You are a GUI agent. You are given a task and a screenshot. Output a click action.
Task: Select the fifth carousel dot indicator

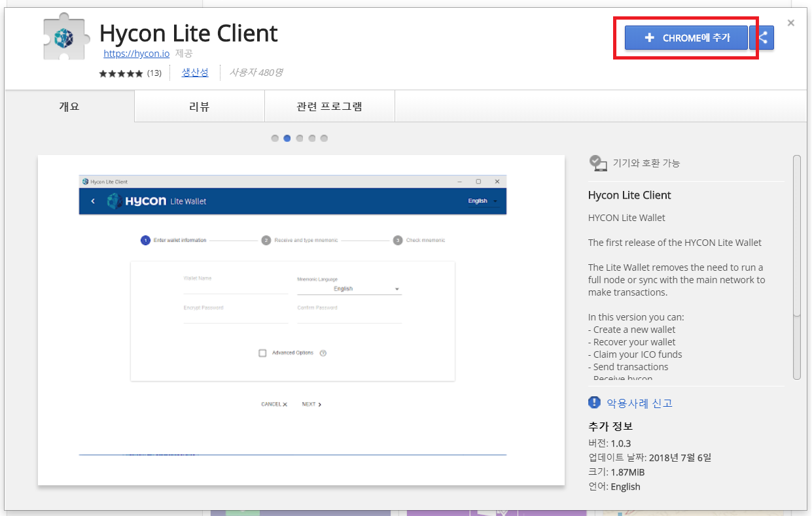click(x=324, y=138)
